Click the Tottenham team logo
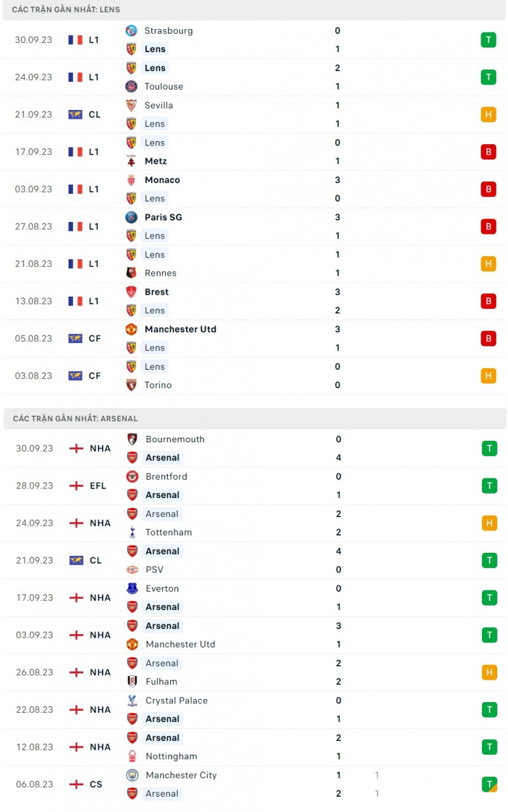 click(x=132, y=532)
